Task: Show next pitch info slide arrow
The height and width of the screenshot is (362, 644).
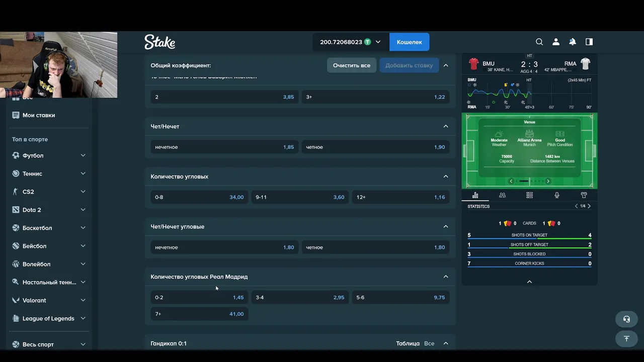Action: [x=548, y=181]
